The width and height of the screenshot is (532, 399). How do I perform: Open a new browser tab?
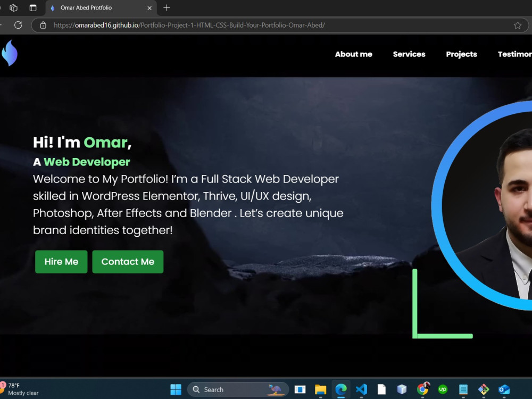point(167,8)
